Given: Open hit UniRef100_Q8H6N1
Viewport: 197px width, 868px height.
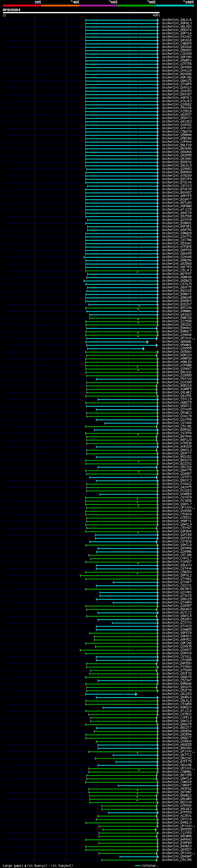Looking at the screenshot, I should (x=177, y=342).
